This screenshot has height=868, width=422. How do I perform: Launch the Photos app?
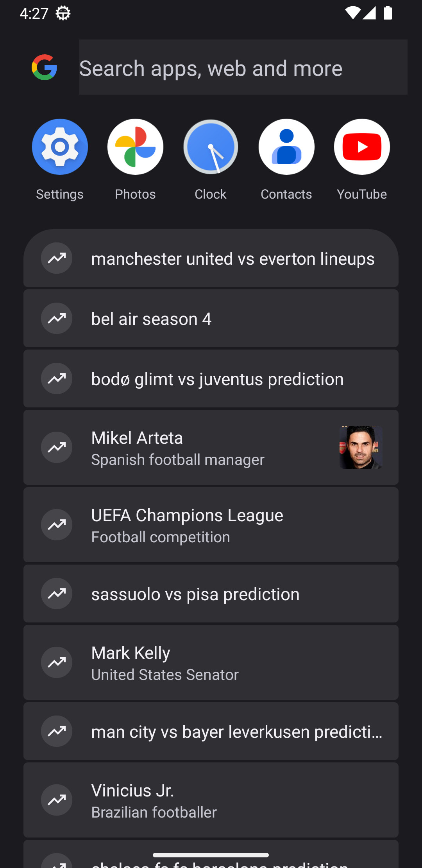(135, 147)
